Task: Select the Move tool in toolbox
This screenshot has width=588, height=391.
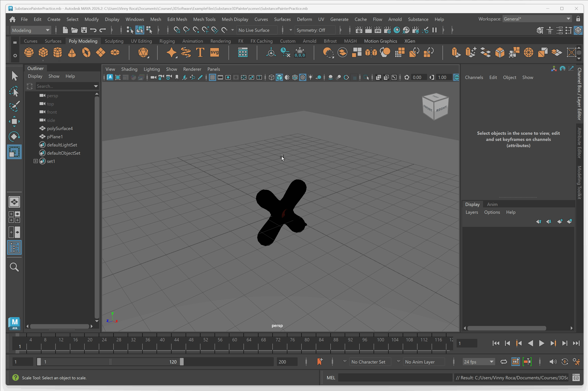Action: click(14, 121)
